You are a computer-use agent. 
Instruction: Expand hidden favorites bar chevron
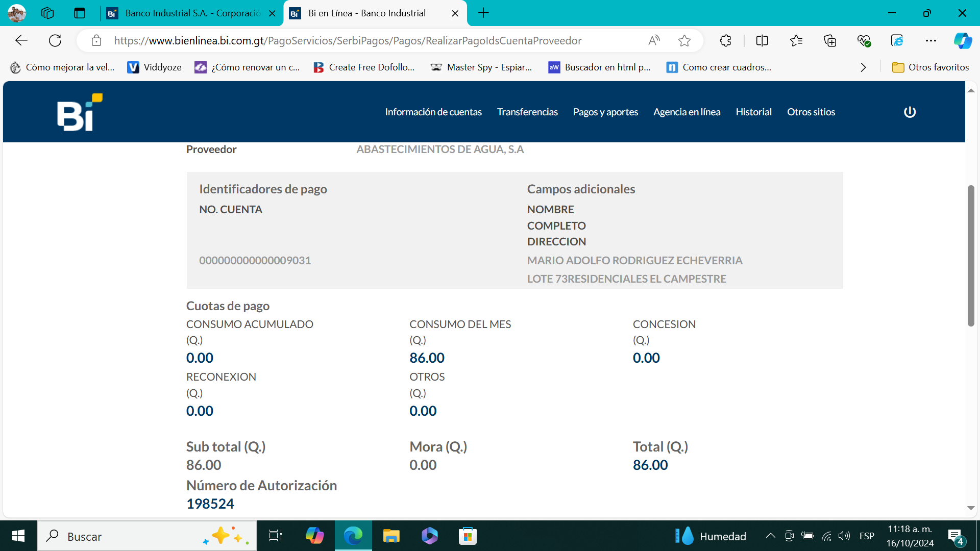863,67
